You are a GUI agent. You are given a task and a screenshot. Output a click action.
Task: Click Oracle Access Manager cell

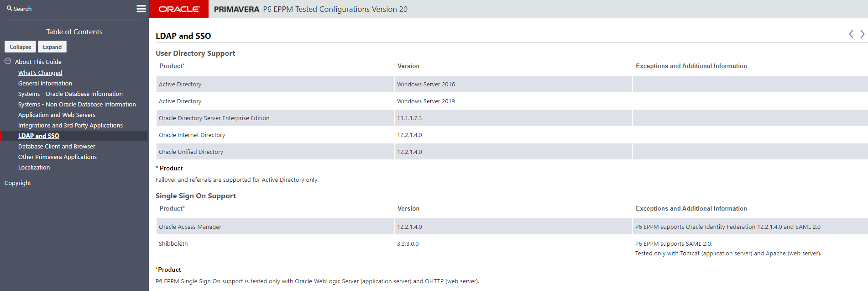[275, 227]
